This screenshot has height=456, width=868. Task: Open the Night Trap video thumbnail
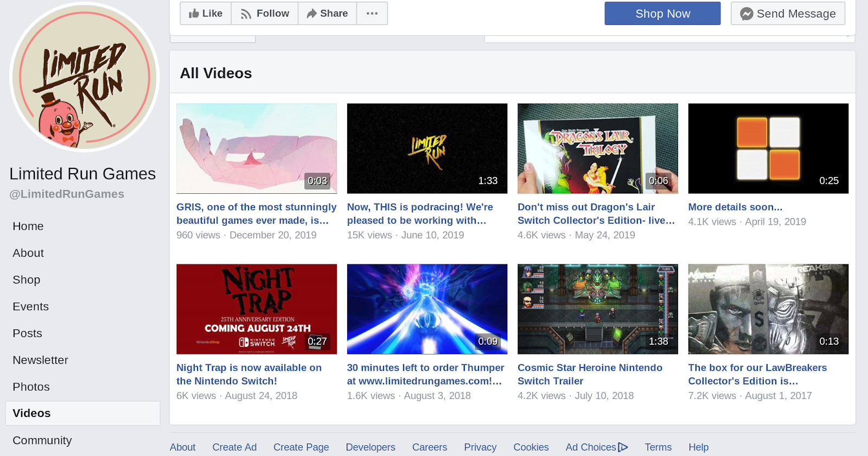(257, 309)
